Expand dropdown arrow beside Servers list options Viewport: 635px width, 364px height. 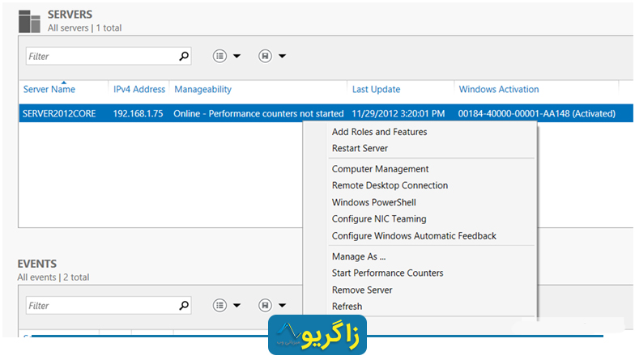237,57
